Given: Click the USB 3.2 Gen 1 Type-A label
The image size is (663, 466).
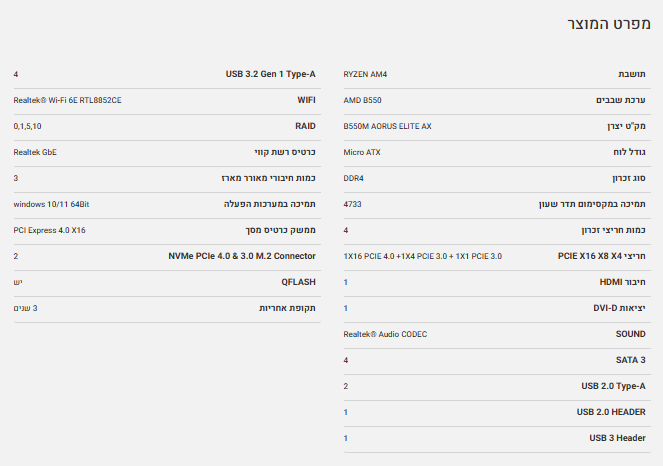Looking at the screenshot, I should coord(271,74).
